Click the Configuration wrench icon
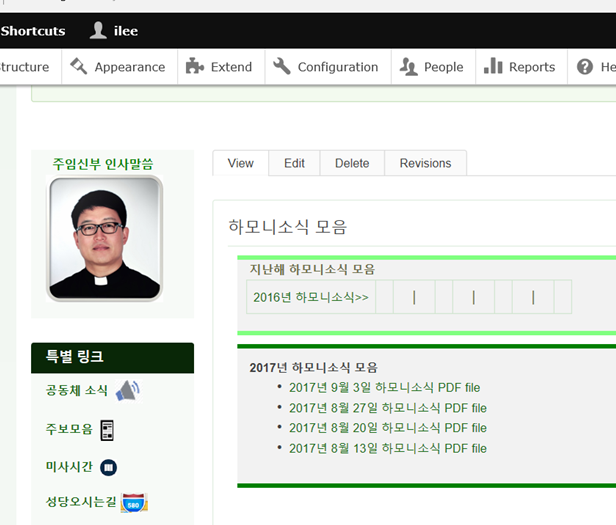The width and height of the screenshot is (616, 525). tap(282, 67)
